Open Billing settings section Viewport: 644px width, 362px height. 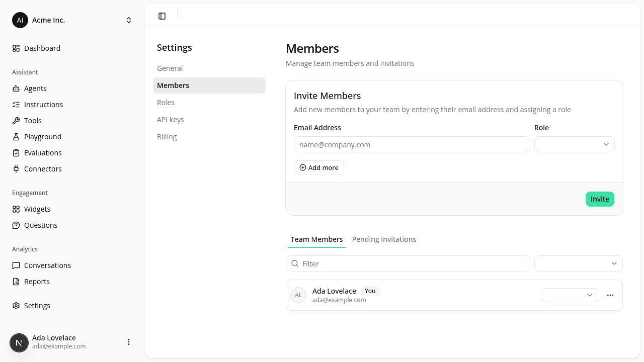[x=209, y=137]
